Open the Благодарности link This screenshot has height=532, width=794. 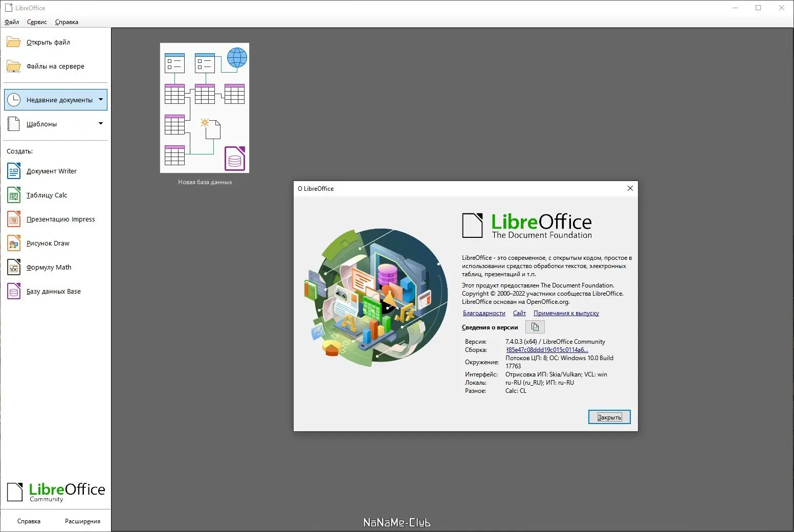point(484,313)
